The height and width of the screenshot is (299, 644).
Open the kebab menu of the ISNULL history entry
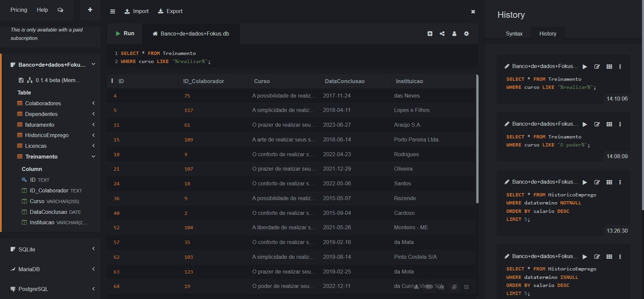[x=620, y=257]
